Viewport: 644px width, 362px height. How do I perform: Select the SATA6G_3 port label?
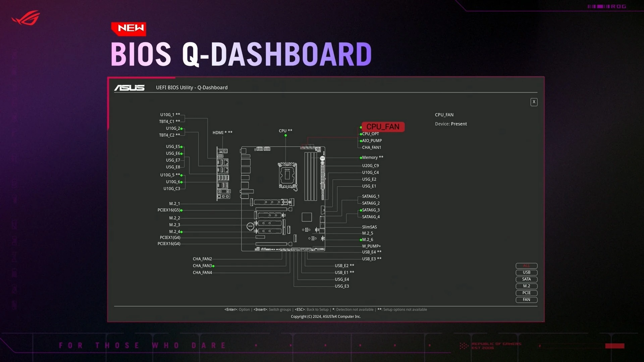371,210
